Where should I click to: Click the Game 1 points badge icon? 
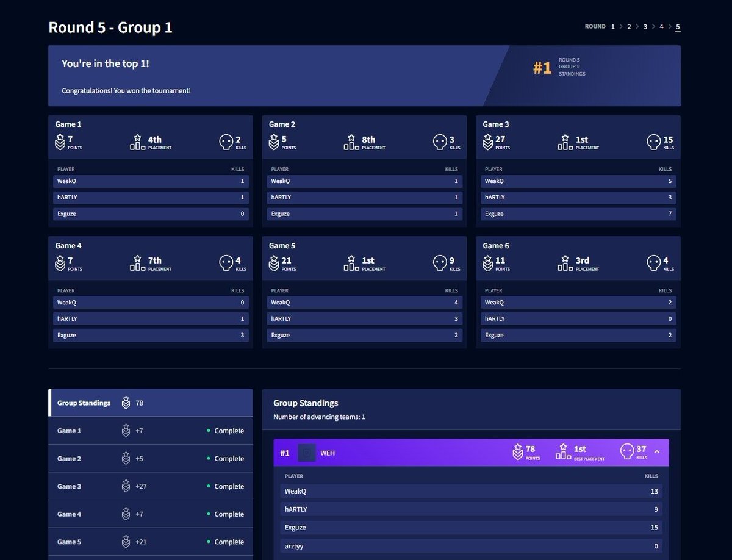pyautogui.click(x=60, y=142)
